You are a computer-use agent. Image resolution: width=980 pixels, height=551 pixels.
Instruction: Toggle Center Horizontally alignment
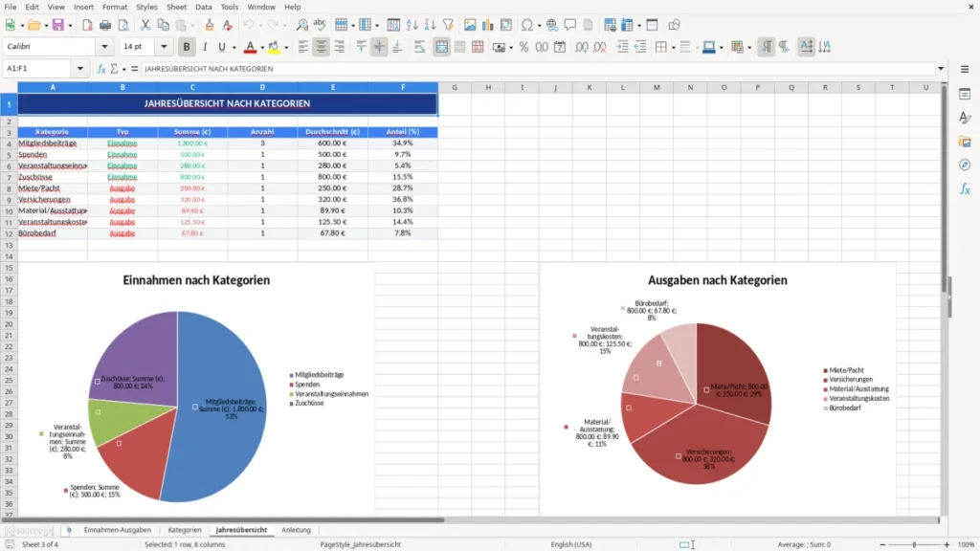point(322,47)
